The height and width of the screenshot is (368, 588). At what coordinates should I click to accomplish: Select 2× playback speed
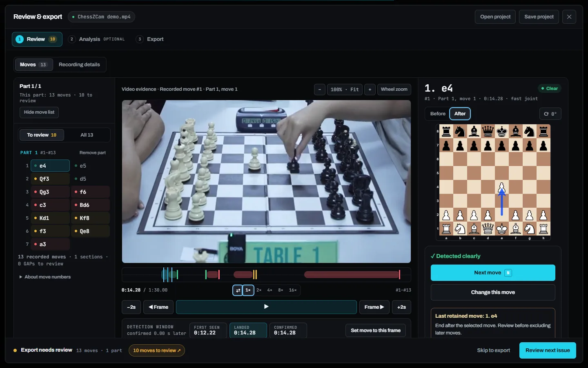[x=259, y=290]
